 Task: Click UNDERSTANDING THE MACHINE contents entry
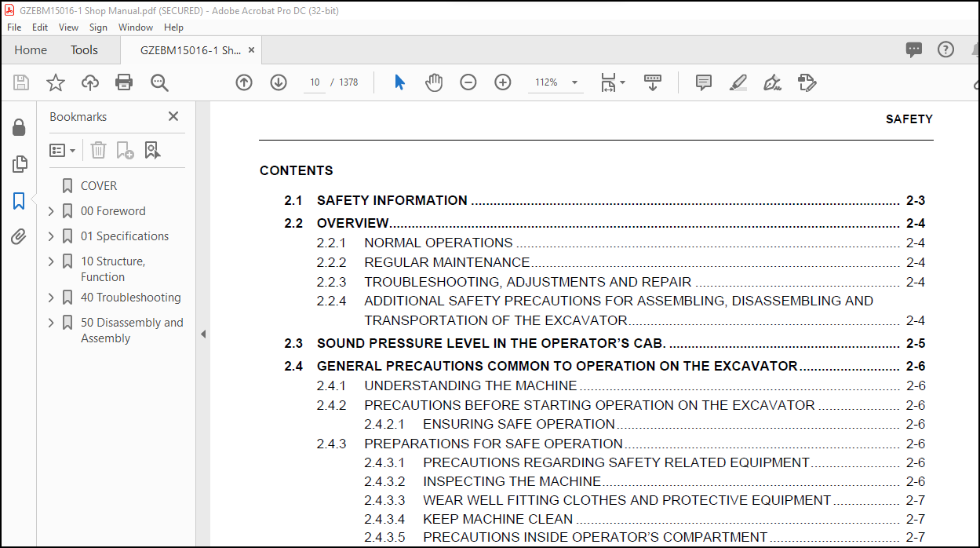click(x=471, y=385)
